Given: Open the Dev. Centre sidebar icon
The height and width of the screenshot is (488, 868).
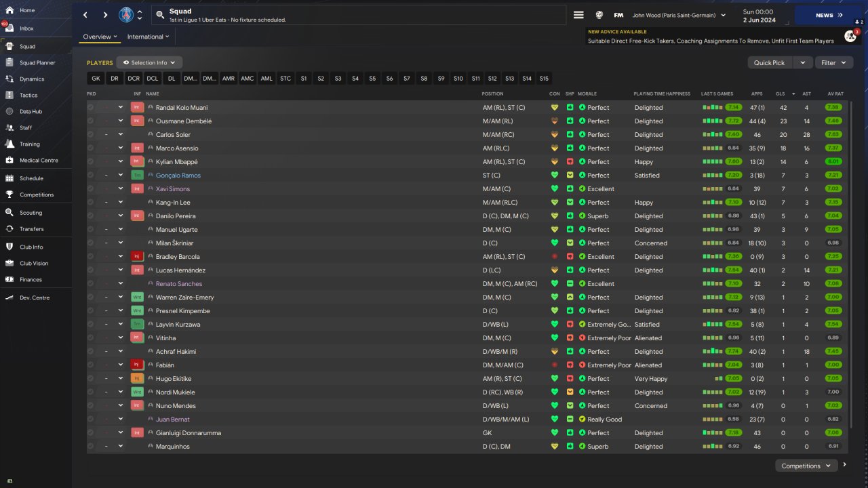Looking at the screenshot, I should pos(9,298).
